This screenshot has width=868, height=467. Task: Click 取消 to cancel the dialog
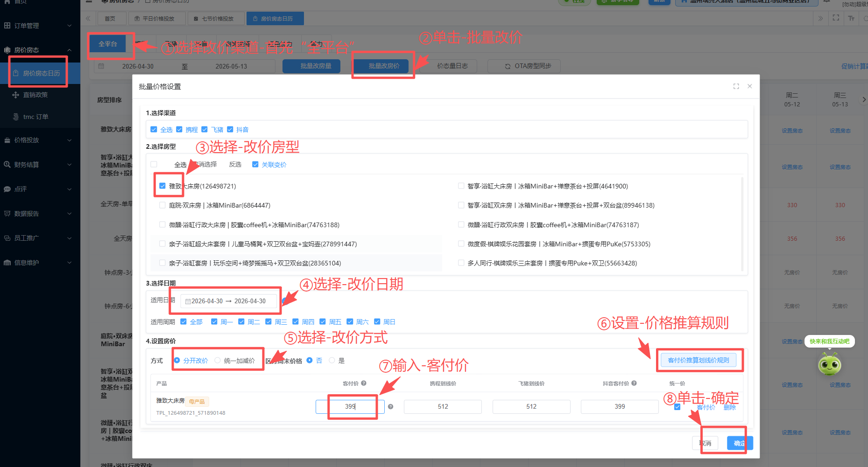click(705, 443)
